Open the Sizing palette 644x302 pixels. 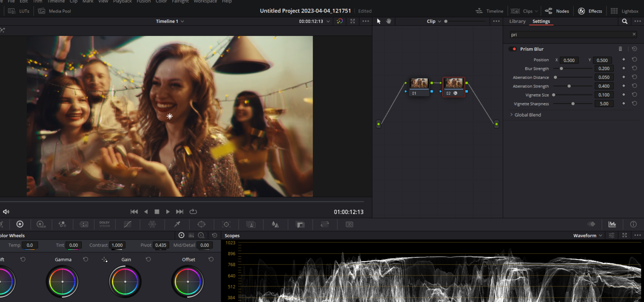[x=325, y=224]
